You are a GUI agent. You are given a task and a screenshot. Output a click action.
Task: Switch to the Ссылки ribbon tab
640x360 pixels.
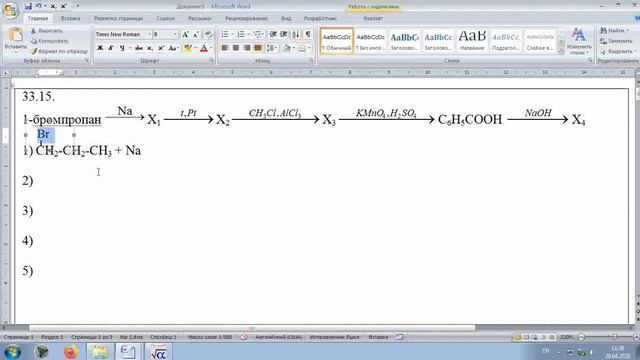tap(165, 18)
